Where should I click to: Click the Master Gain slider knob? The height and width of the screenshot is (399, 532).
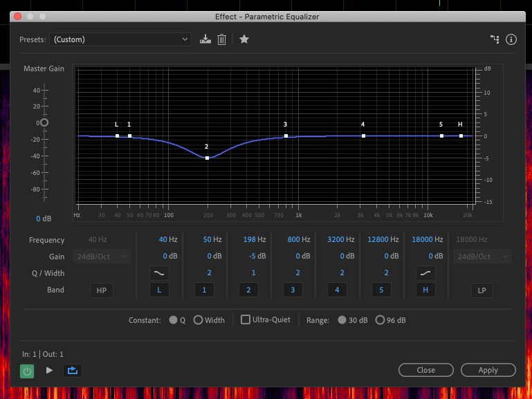click(x=44, y=122)
